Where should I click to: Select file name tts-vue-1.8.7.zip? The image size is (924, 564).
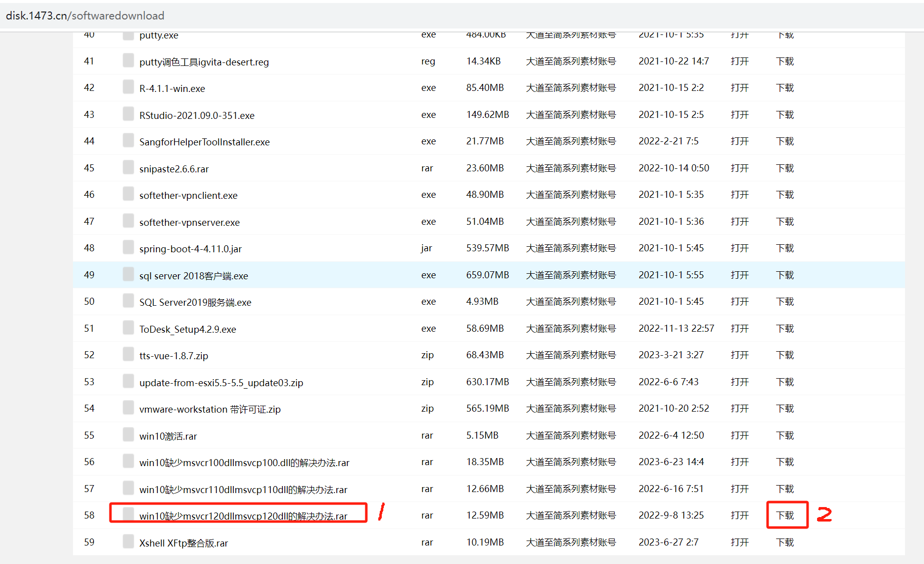pyautogui.click(x=174, y=356)
